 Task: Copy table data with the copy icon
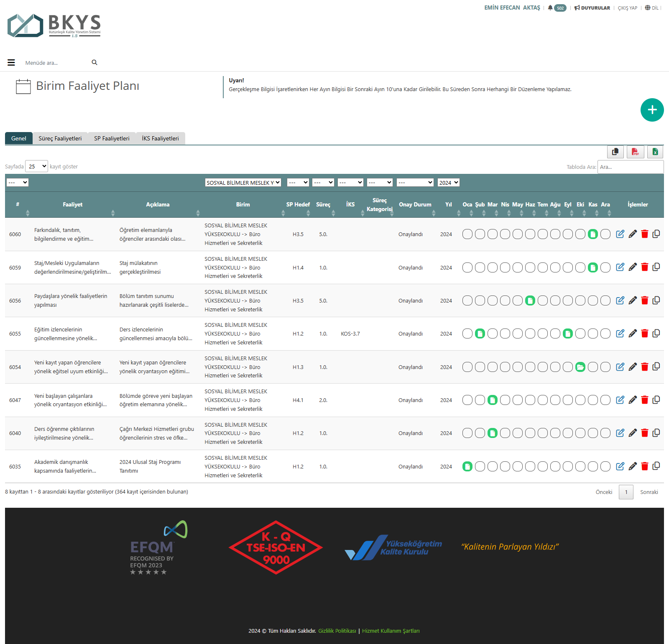coord(615,152)
